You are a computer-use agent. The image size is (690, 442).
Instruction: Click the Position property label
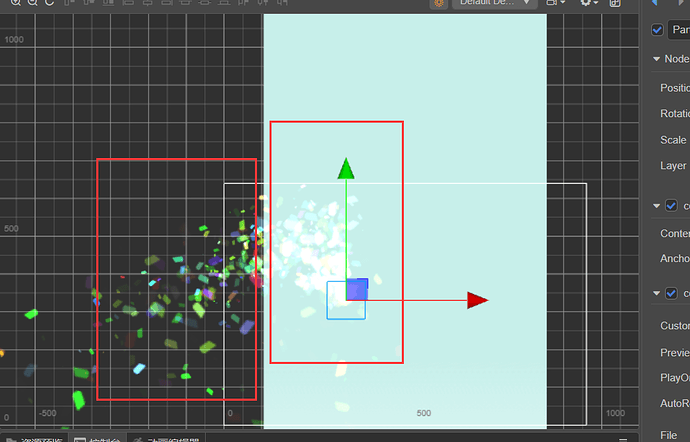(x=675, y=88)
